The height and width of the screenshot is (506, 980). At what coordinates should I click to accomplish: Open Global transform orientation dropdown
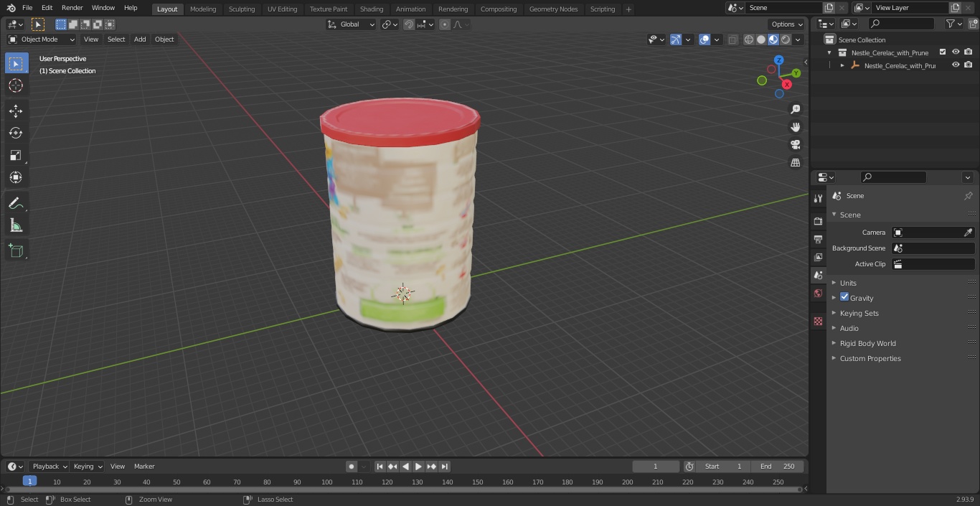click(352, 24)
